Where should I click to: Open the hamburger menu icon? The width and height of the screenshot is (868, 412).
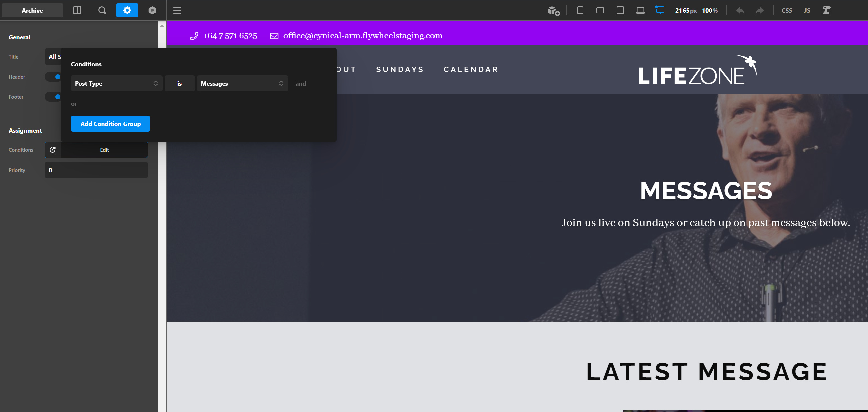177,10
